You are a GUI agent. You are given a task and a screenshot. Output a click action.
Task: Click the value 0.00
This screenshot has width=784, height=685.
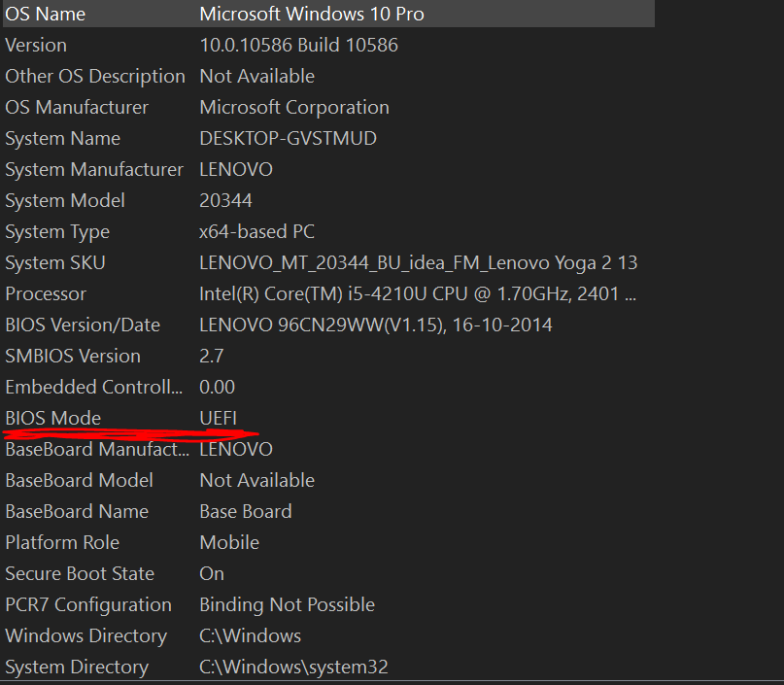pyautogui.click(x=217, y=387)
